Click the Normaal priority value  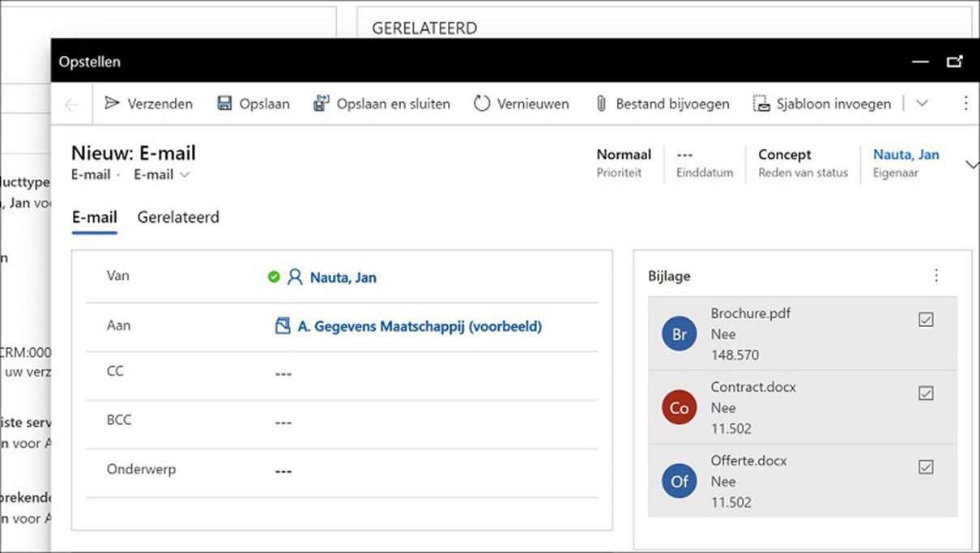(624, 155)
